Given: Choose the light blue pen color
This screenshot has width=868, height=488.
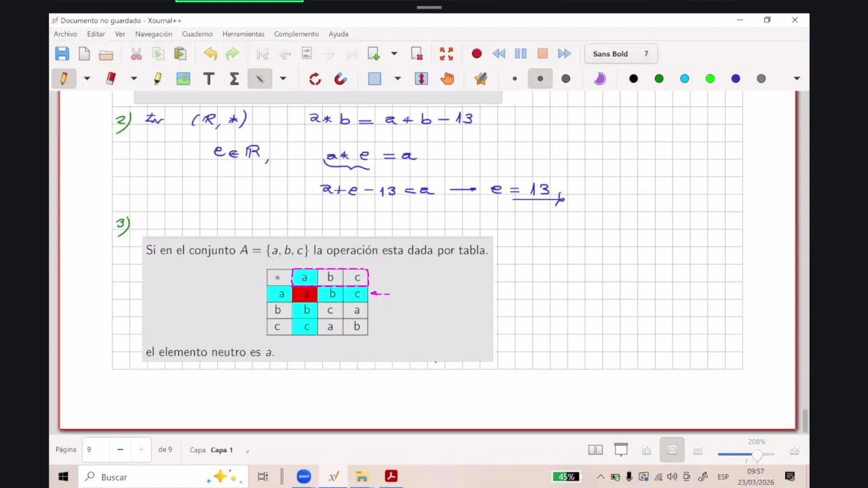Looking at the screenshot, I should (684, 79).
